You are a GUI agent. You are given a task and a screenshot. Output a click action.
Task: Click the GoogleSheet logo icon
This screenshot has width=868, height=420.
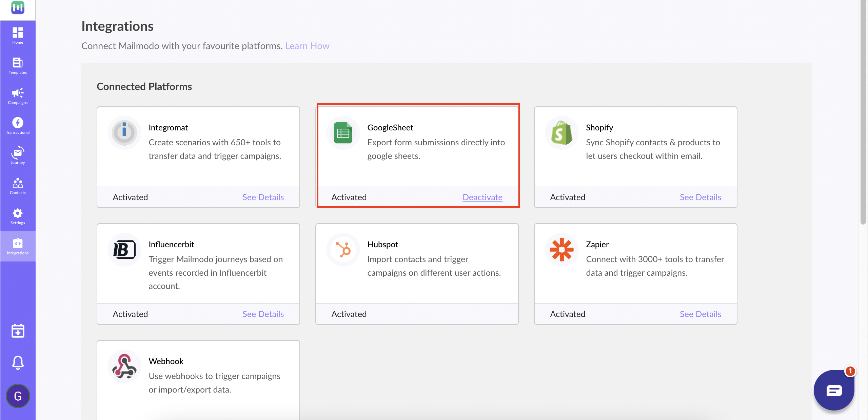pos(343,133)
